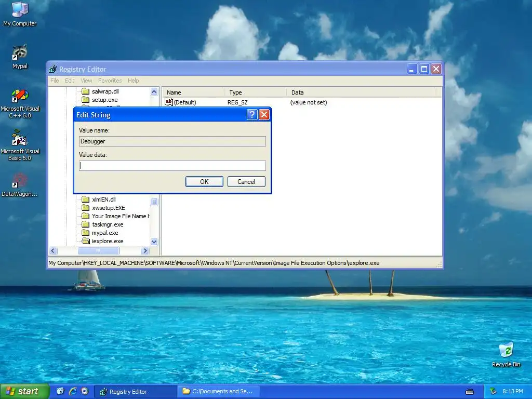The height and width of the screenshot is (399, 532).
Task: Open the Favorites menu
Action: [x=110, y=81]
